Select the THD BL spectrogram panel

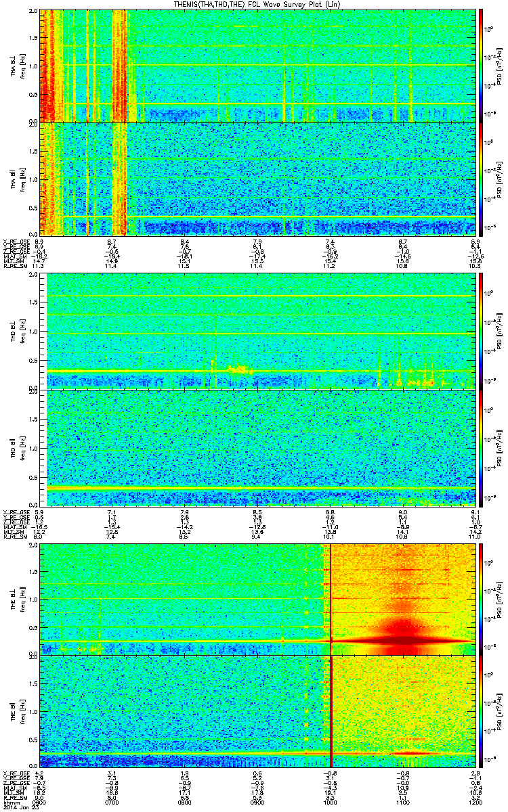(256, 330)
